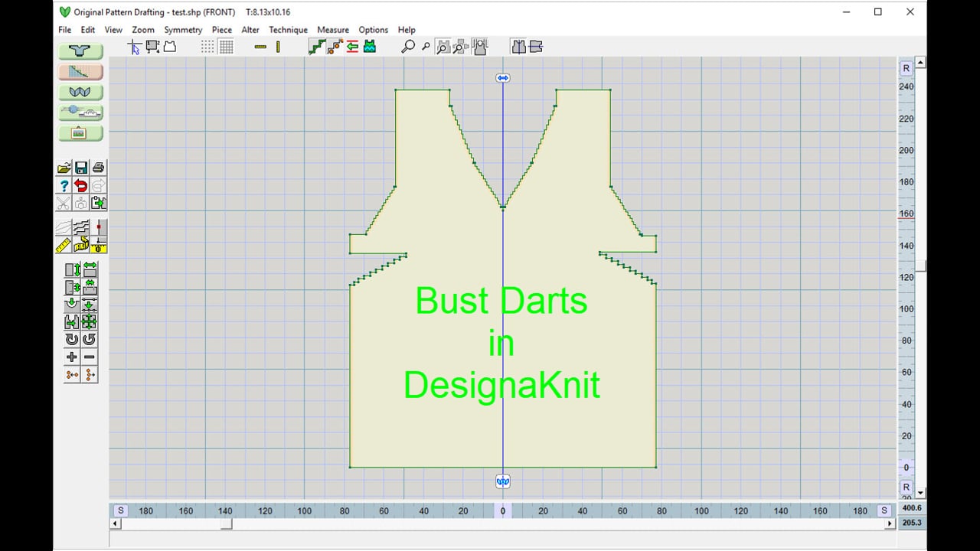This screenshot has height=551, width=980.
Task: Open the File menu
Action: coord(65,30)
